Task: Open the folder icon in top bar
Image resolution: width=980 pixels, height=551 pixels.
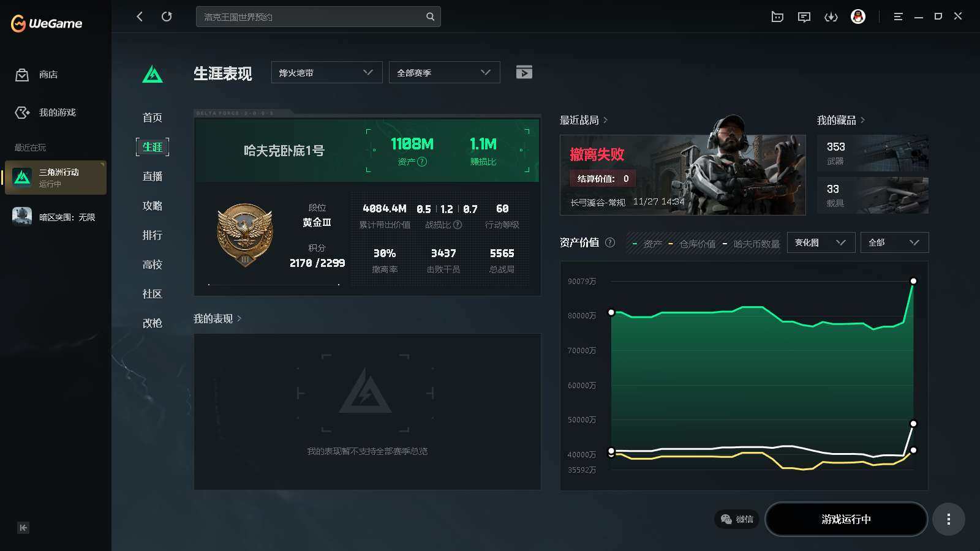Action: click(777, 17)
